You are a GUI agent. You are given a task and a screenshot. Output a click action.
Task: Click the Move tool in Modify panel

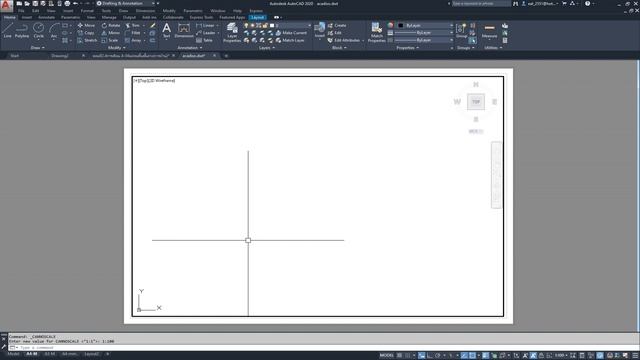point(86,25)
